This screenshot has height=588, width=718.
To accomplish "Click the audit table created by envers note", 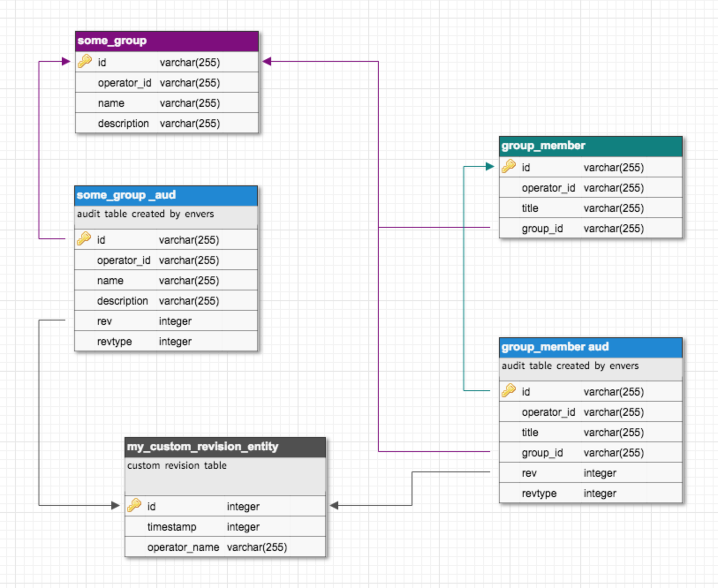I will pyautogui.click(x=146, y=214).
